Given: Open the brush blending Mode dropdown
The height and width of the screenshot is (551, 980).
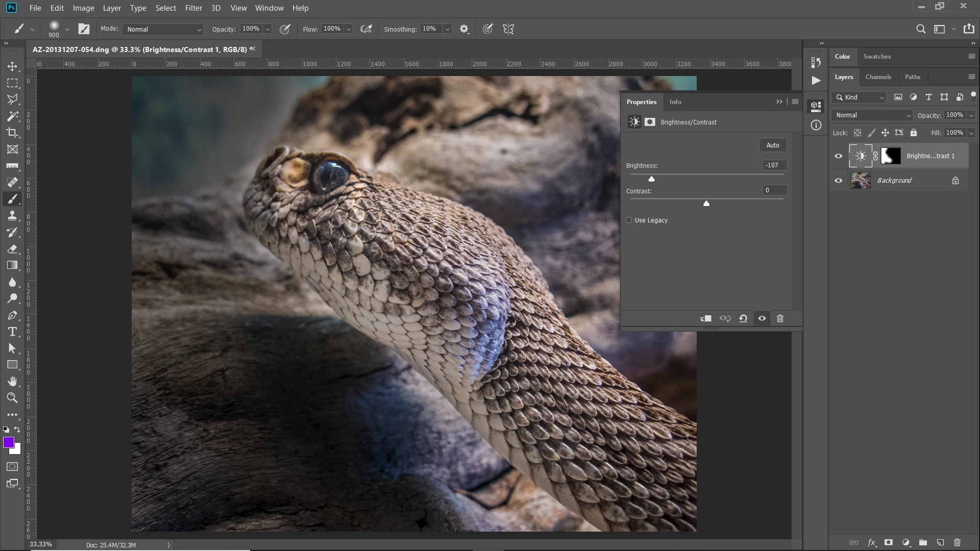Looking at the screenshot, I should click(x=163, y=29).
